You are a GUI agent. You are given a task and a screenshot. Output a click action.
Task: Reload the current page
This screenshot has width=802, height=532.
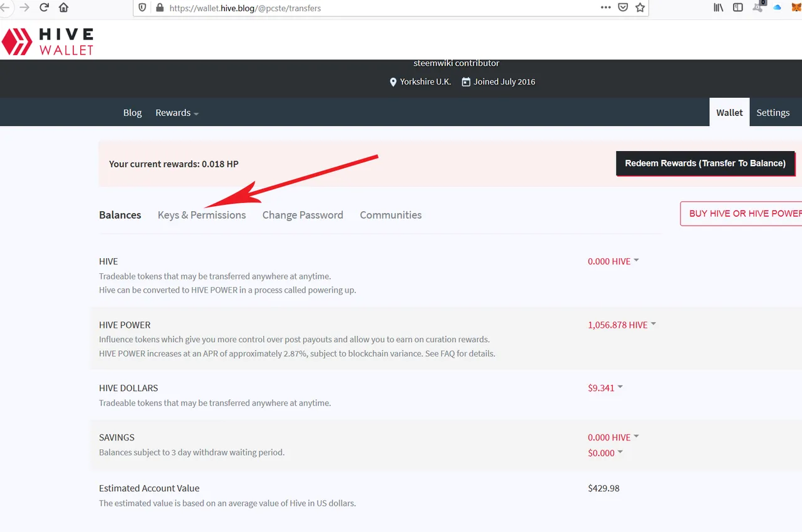(x=44, y=8)
